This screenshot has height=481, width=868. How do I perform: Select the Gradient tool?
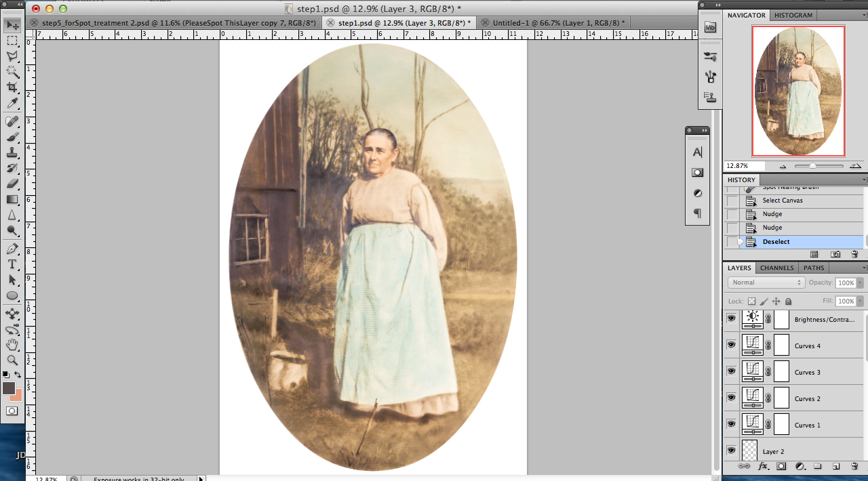(12, 199)
